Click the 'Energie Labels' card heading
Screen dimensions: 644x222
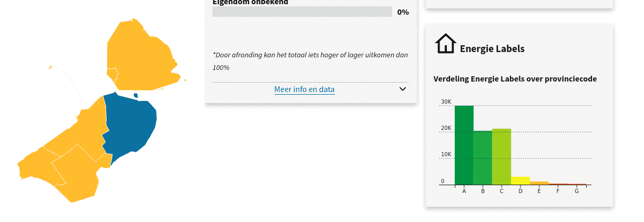pyautogui.click(x=492, y=49)
